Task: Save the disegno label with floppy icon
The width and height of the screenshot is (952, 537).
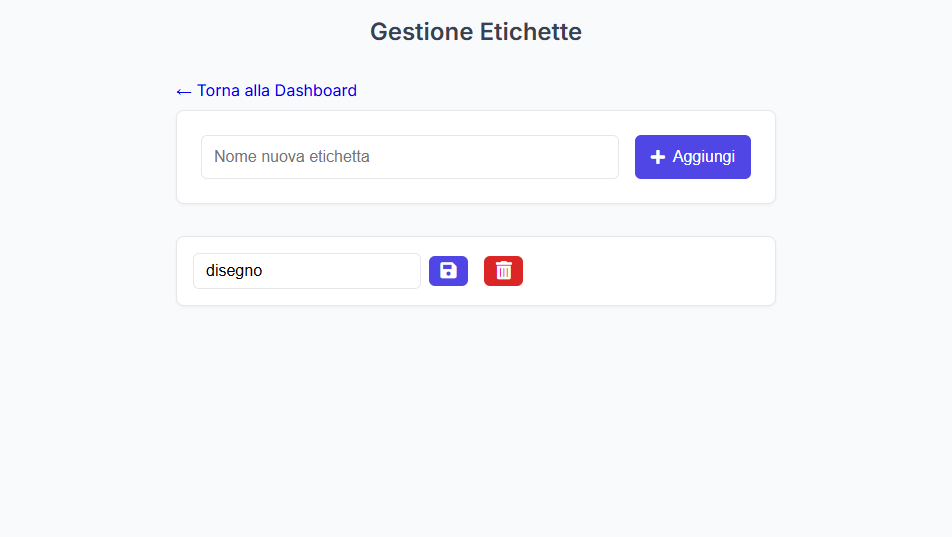Action: 448,271
